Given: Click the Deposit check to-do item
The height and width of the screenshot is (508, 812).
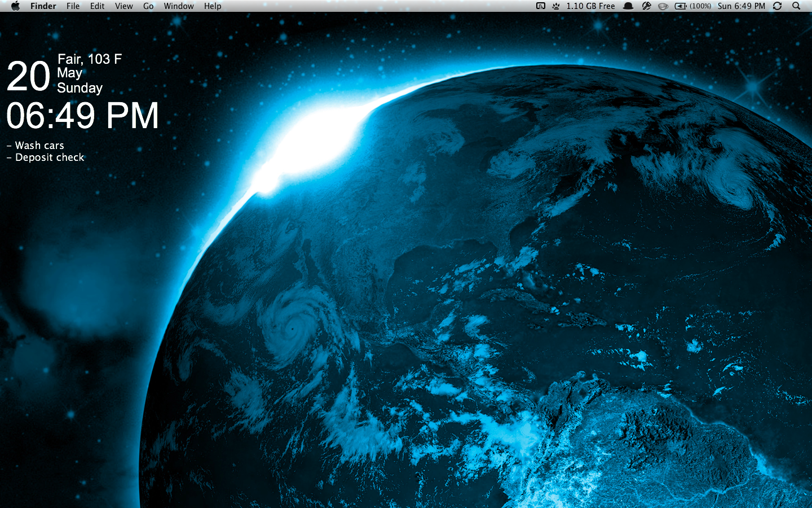Looking at the screenshot, I should point(45,157).
